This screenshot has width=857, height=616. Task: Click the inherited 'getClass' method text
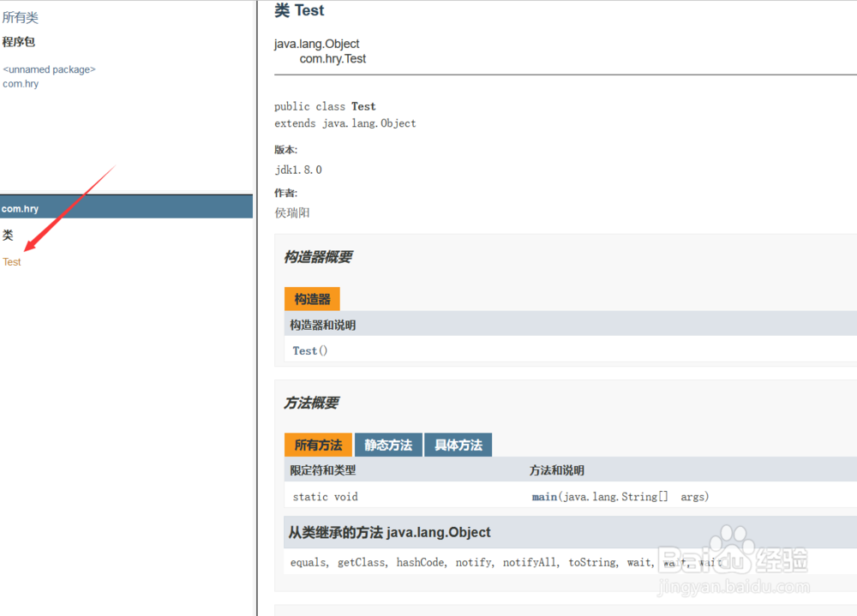tap(362, 562)
